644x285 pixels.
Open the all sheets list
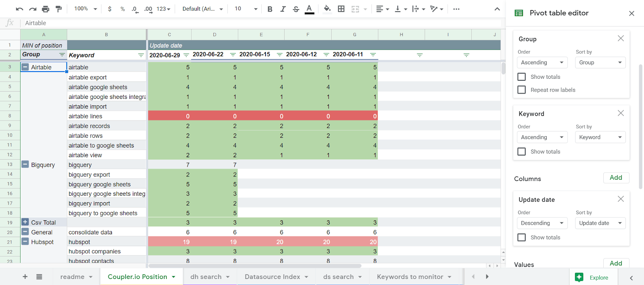coord(39,277)
